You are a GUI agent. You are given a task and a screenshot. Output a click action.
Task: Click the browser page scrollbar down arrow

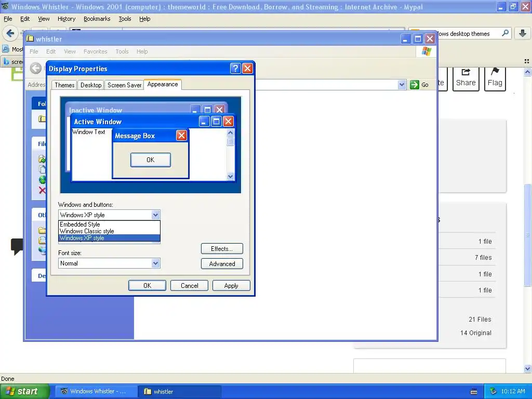[x=527, y=369]
